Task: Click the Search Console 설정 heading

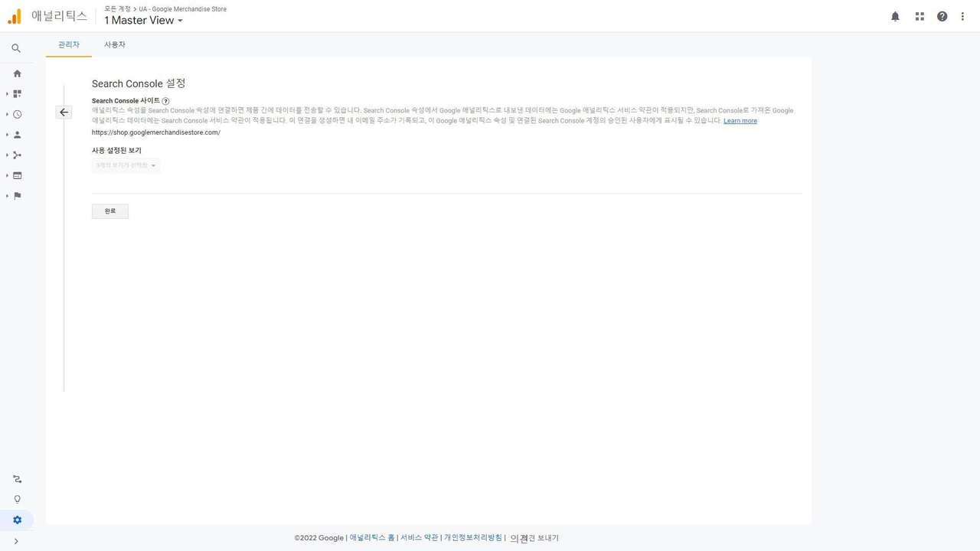Action: point(139,83)
